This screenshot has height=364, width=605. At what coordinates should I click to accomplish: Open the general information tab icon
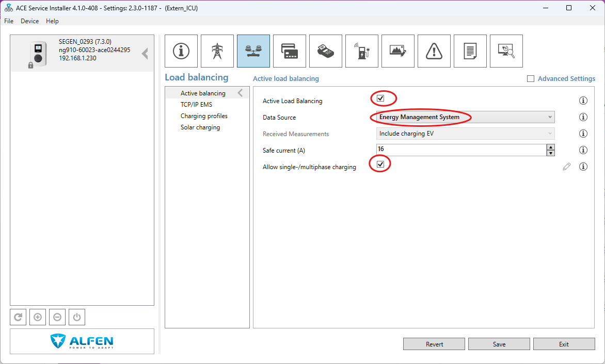tap(181, 51)
